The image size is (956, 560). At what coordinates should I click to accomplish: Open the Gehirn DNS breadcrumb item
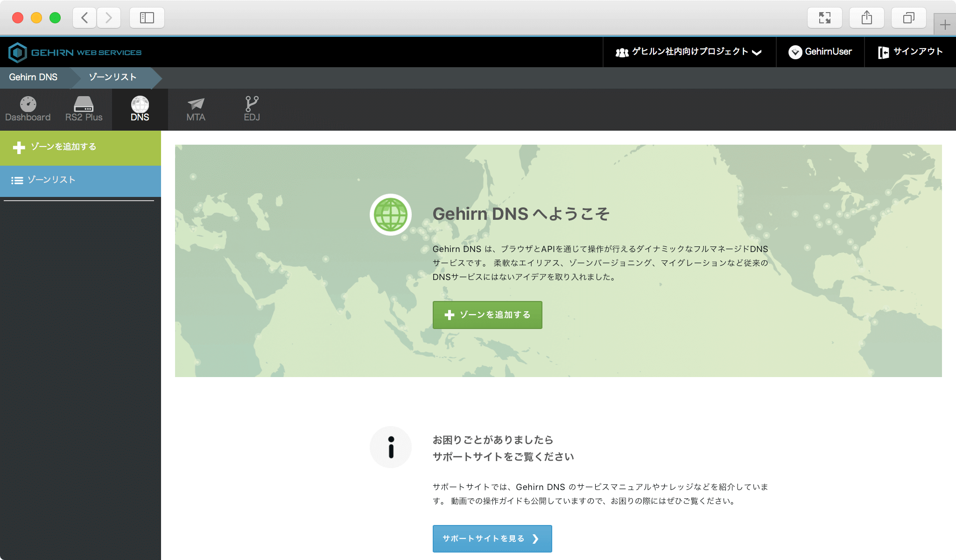tap(34, 77)
